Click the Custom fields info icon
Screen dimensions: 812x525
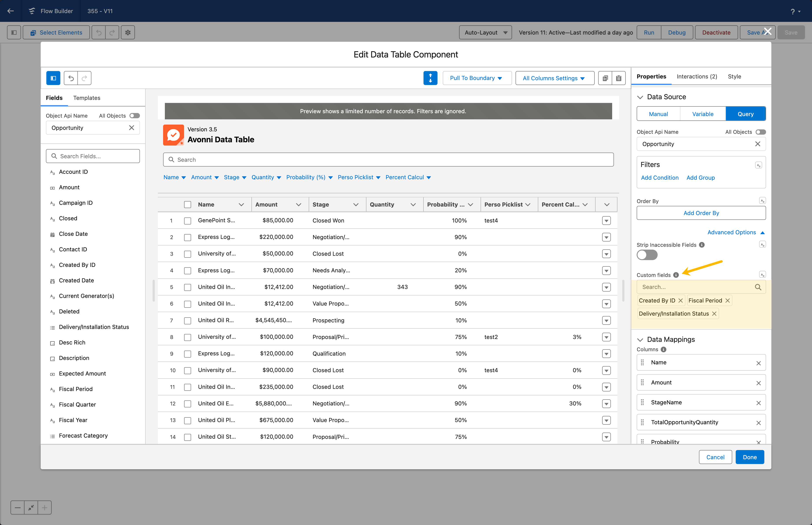point(676,275)
